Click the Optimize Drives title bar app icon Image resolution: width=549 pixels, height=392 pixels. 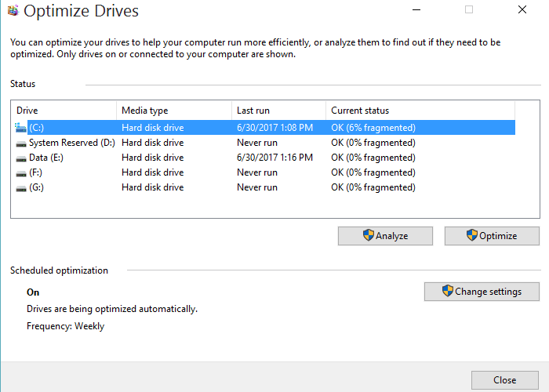click(x=13, y=10)
